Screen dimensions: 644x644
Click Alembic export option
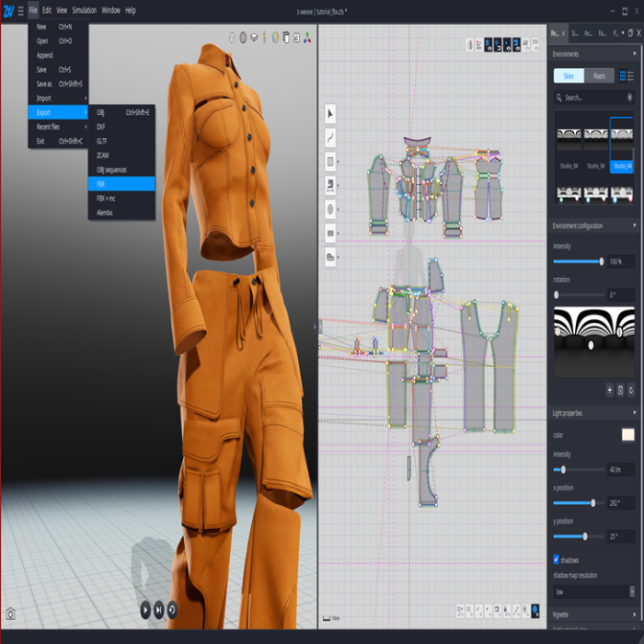(x=105, y=213)
